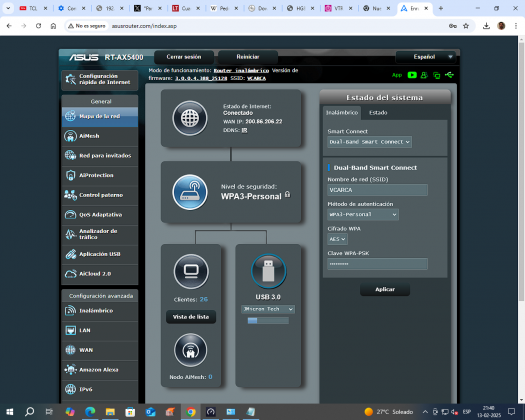Image resolution: width=525 pixels, height=420 pixels.
Task: Open AiProtection in the sidebar
Action: pyautogui.click(x=100, y=176)
